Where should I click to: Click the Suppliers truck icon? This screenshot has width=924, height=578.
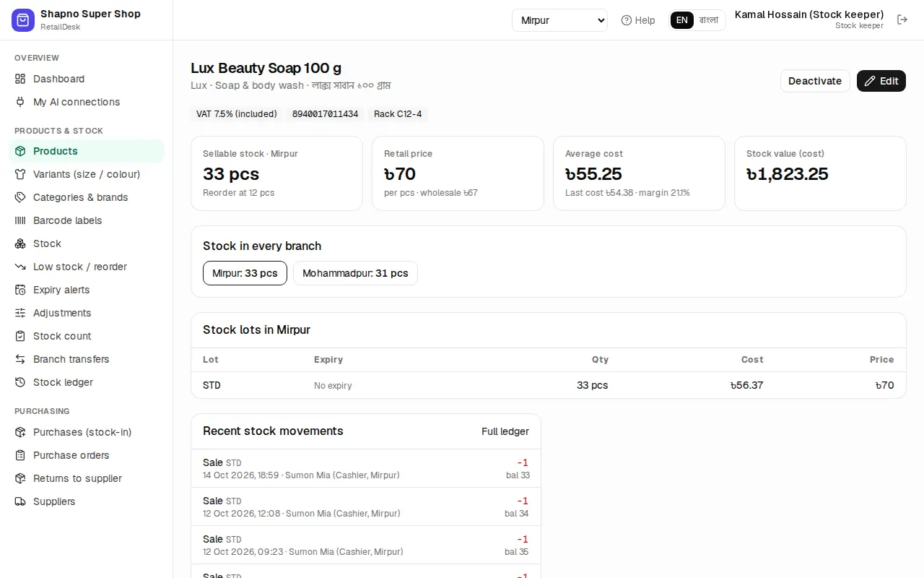click(x=20, y=501)
